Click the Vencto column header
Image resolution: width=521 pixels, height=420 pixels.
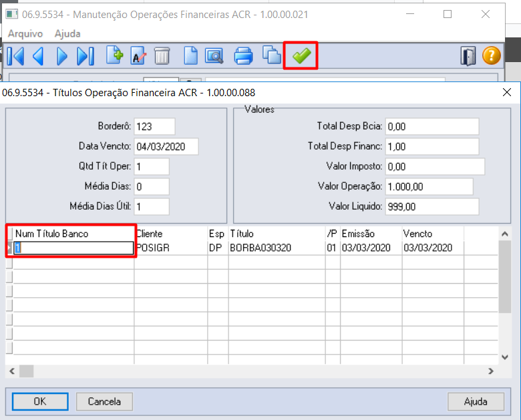pyautogui.click(x=433, y=234)
